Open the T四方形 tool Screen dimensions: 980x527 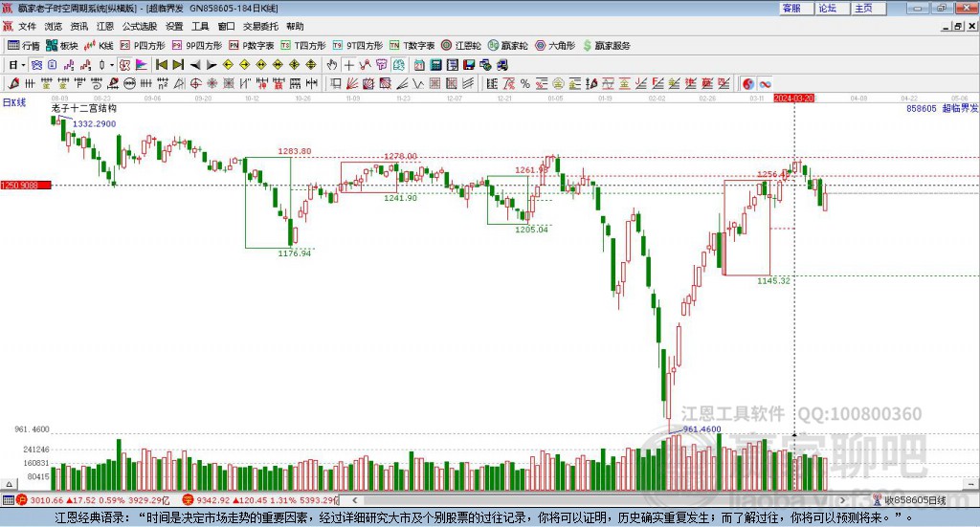303,46
